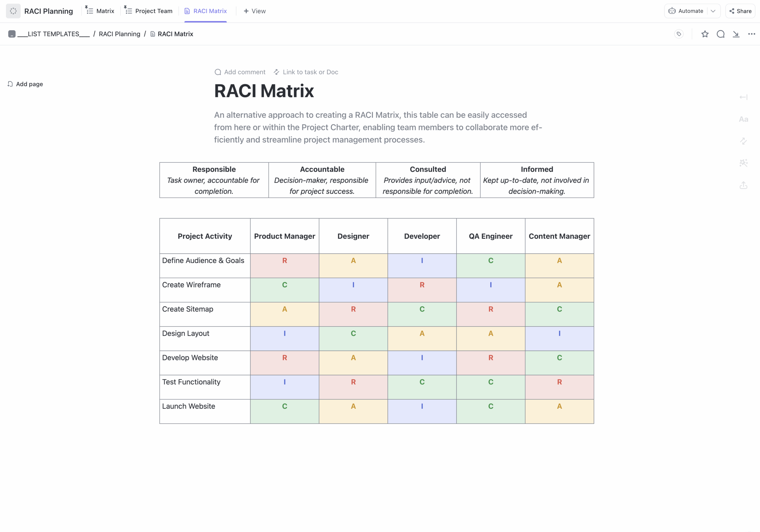Open the ellipsis more-options menu

pyautogui.click(x=751, y=34)
